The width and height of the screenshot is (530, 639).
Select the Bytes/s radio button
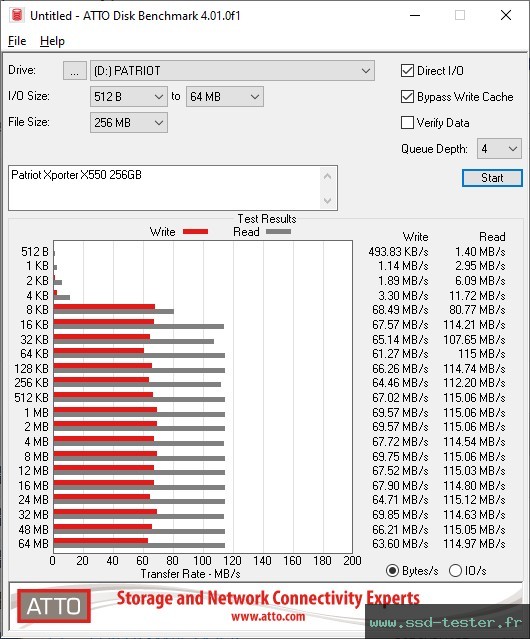tap(392, 571)
